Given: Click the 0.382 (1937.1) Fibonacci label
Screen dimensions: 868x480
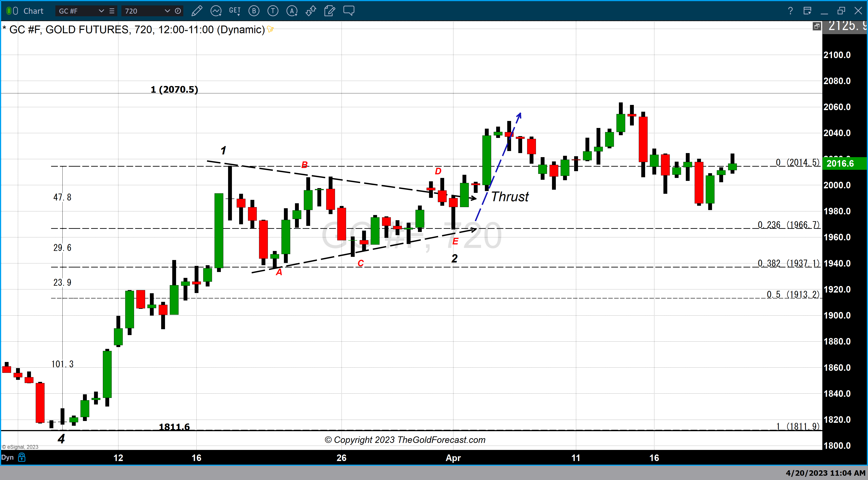Looking at the screenshot, I should (788, 263).
